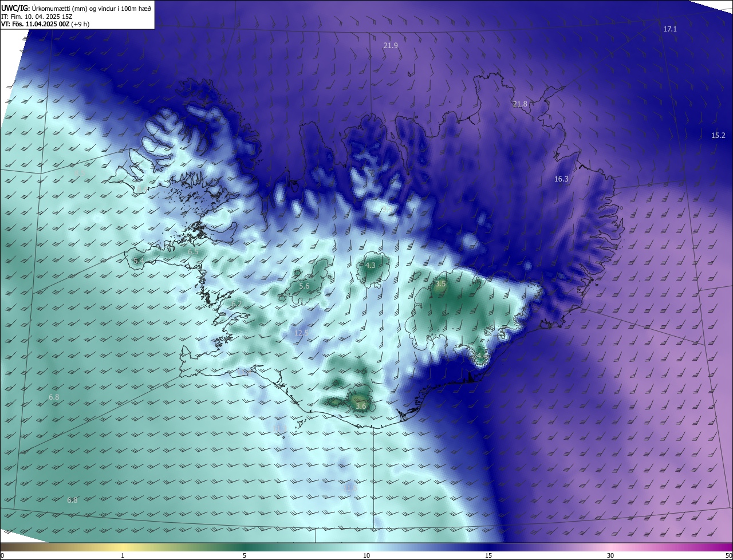Click the 21.8 value label on the map
Viewport: 733px width, 560px height.
(x=520, y=104)
